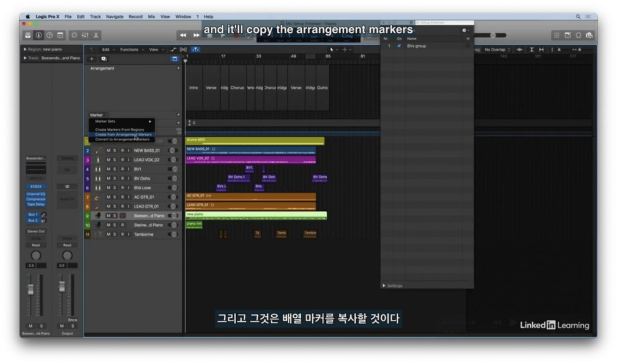Click the Duplicate Track icon
The width and height of the screenshot is (617, 364).
tap(104, 59)
